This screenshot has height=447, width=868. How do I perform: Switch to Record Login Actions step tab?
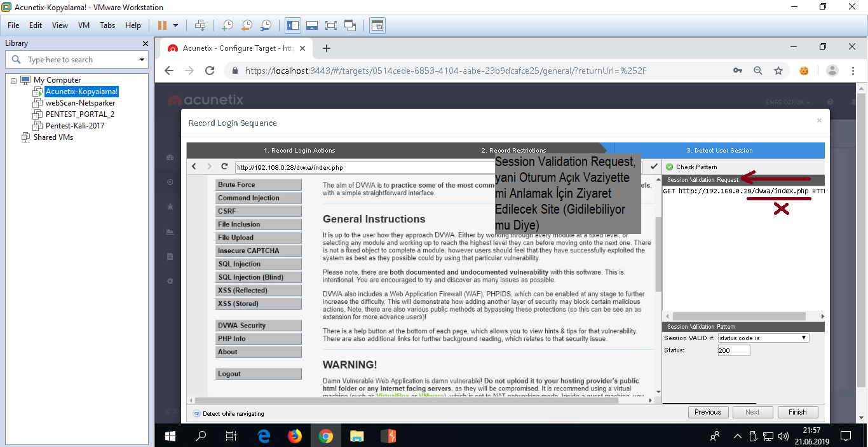coord(299,151)
